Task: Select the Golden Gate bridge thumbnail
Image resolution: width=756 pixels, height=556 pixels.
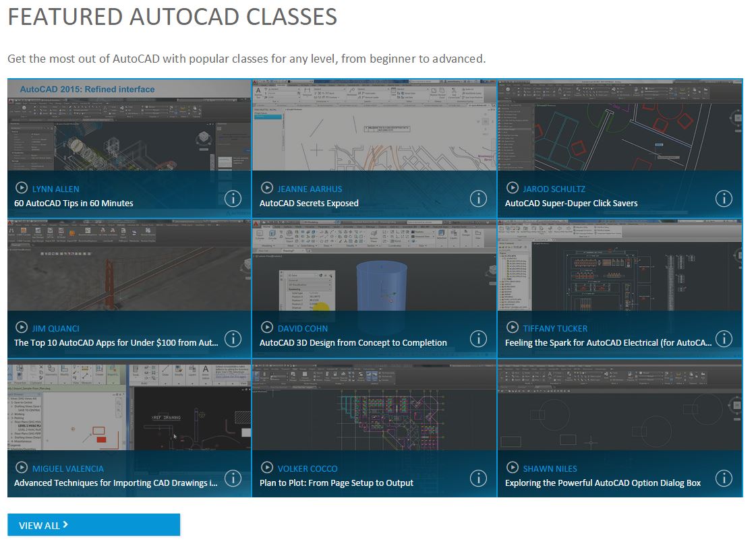Action: (129, 266)
